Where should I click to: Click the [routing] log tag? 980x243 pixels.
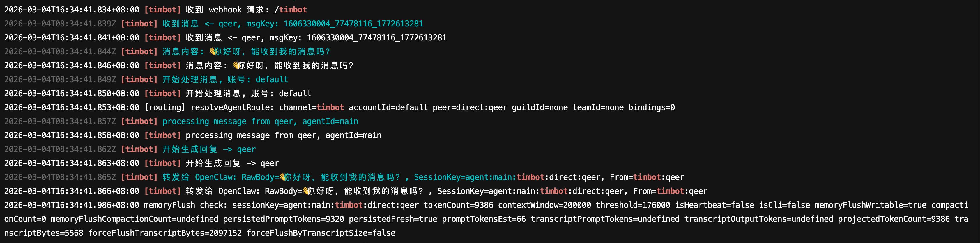165,108
